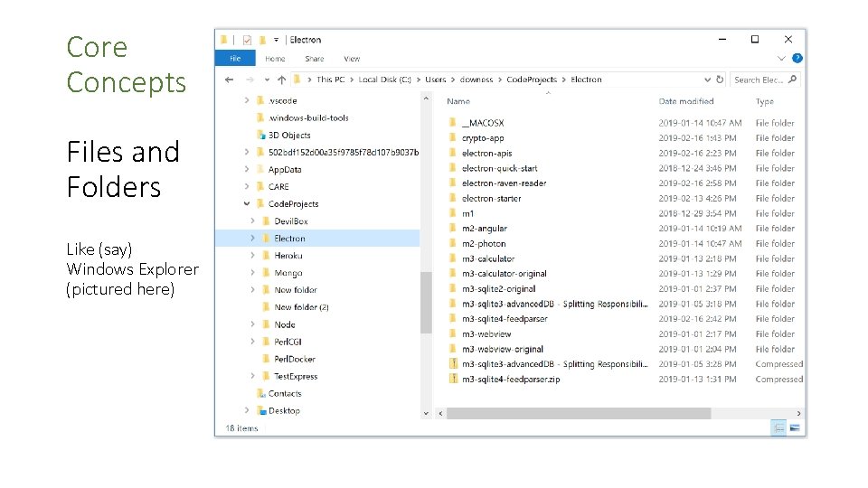This screenshot has height=488, width=868.
Task: Click the blue Help question mark icon
Action: click(797, 58)
